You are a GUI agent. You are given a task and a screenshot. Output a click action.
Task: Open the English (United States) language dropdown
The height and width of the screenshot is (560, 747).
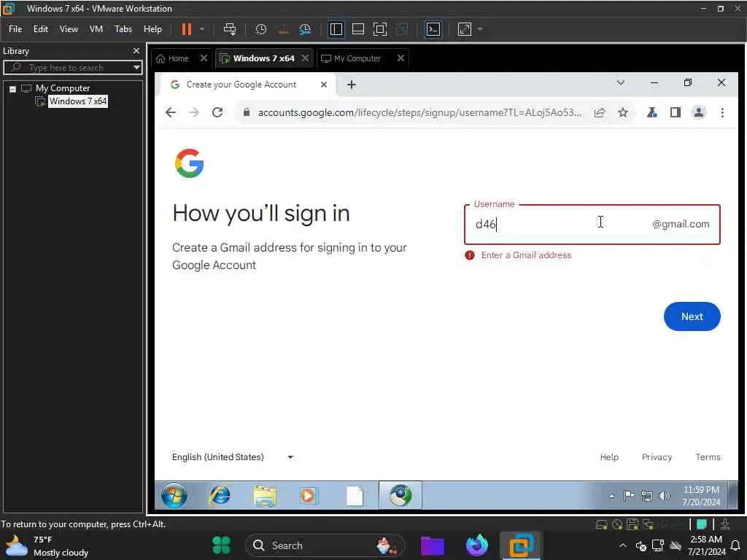point(233,457)
